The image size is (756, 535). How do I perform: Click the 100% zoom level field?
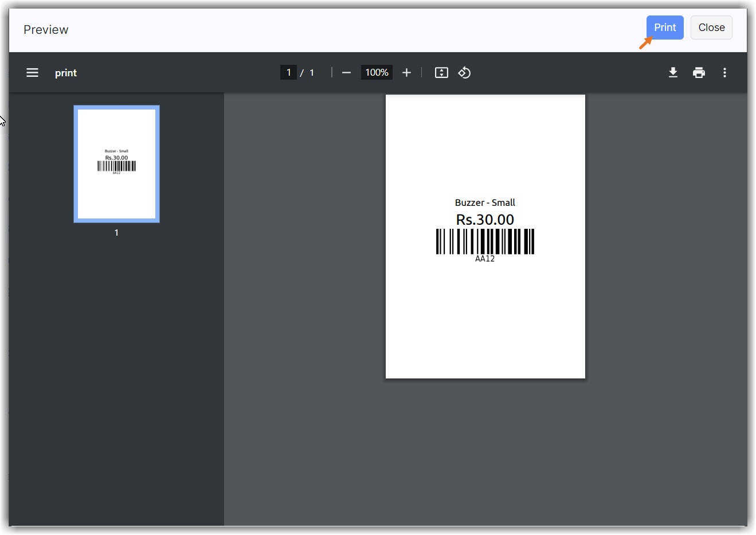pyautogui.click(x=377, y=73)
